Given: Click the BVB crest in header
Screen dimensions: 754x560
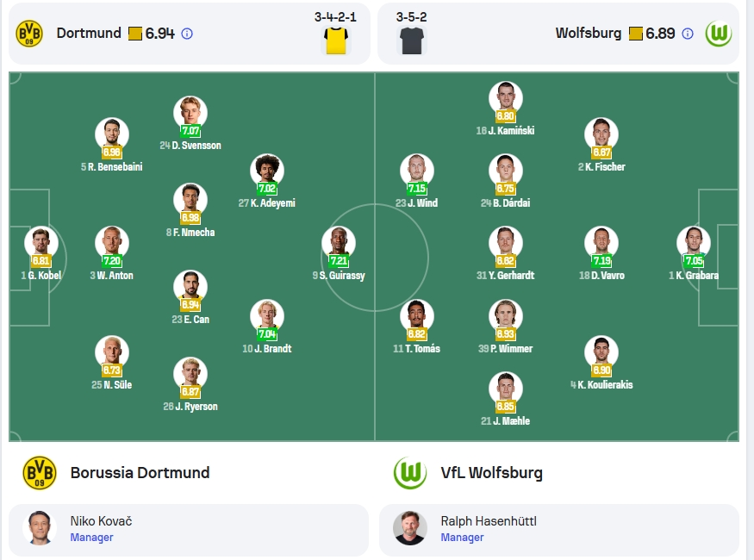Looking at the screenshot, I should click(29, 33).
